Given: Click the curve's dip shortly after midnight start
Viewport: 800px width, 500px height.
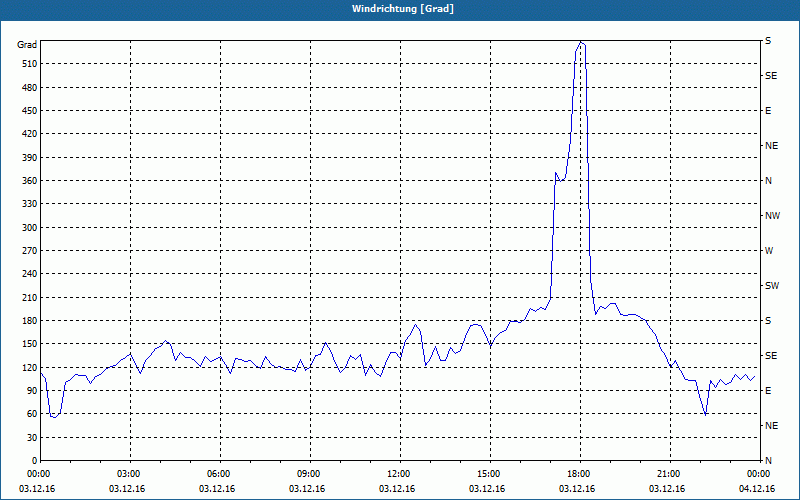Looking at the screenshot, I should tap(54, 417).
